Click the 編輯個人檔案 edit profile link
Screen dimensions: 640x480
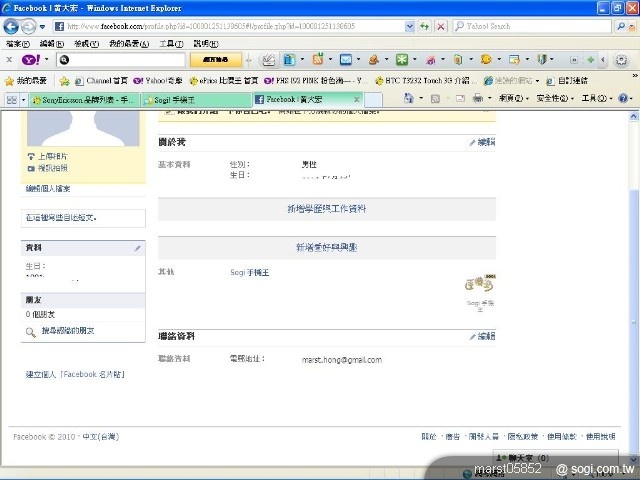click(48, 189)
